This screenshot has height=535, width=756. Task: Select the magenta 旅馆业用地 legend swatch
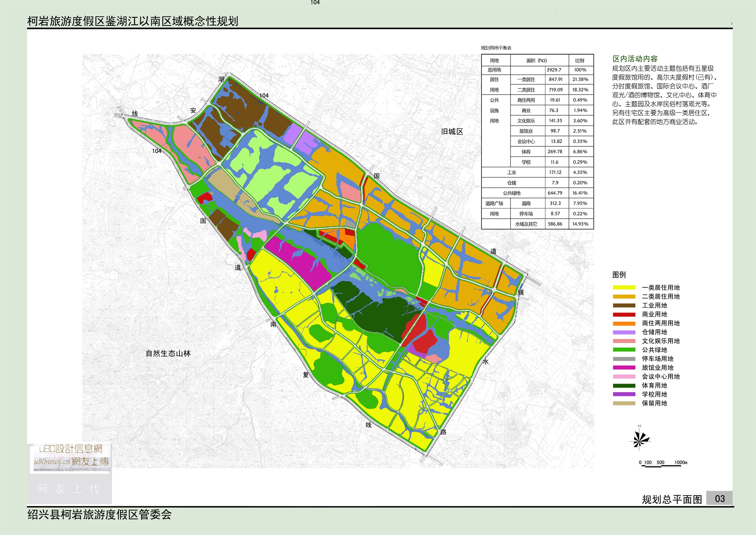tap(624, 367)
